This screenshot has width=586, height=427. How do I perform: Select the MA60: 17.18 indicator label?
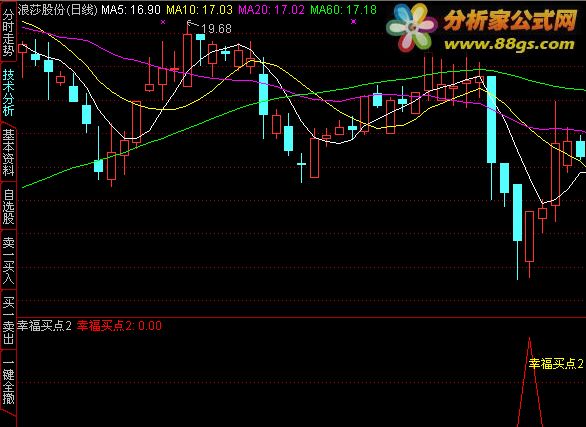[343, 10]
